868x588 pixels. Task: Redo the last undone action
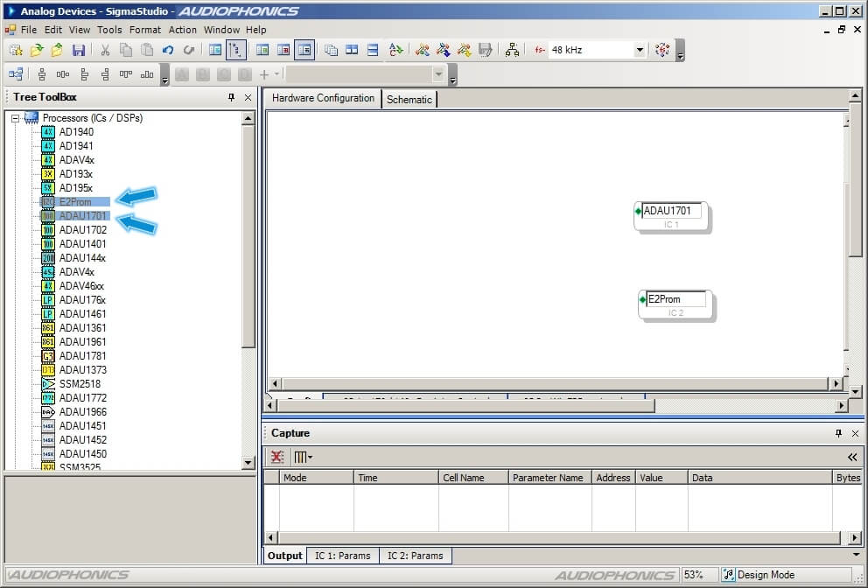point(189,51)
